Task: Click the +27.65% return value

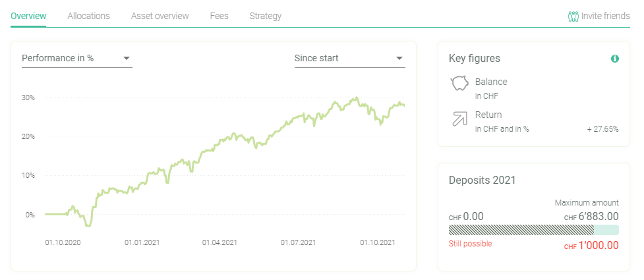Action: pos(602,129)
